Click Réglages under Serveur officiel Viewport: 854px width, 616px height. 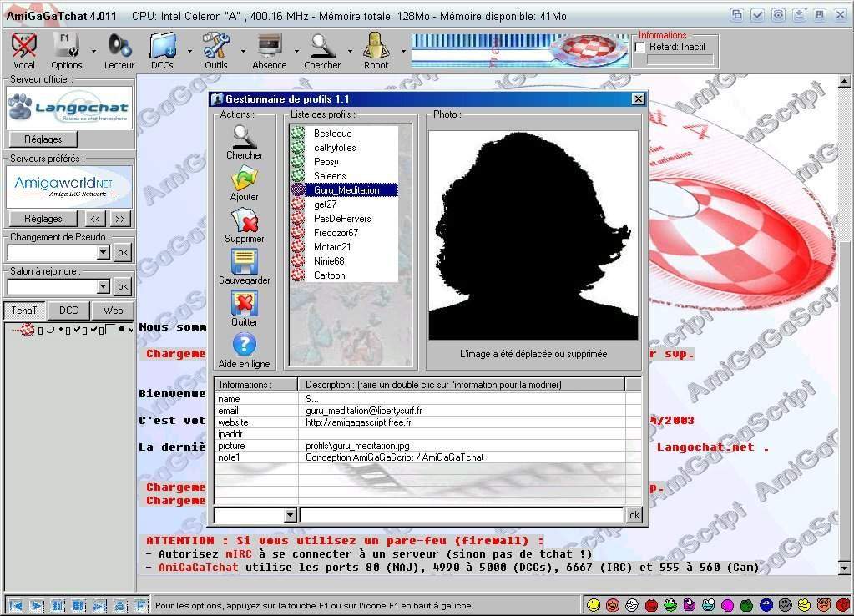pos(43,139)
